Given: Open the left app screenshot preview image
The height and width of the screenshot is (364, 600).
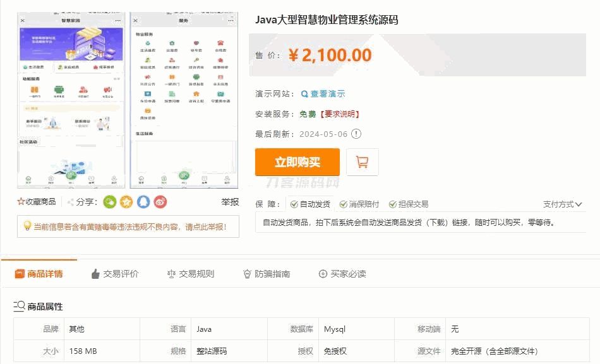Looking at the screenshot, I should click(x=71, y=100).
